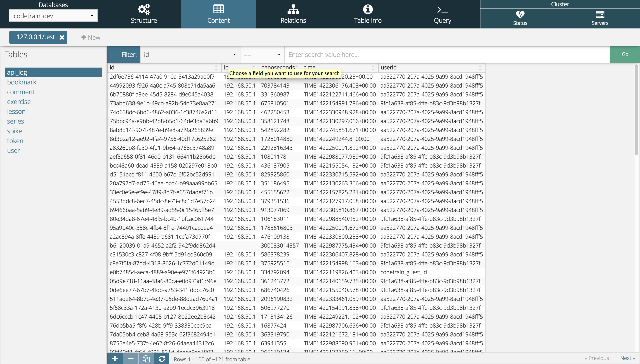Screen dimensions: 640x364
Task: Refresh table contents with reload icon
Action: [x=162, y=359]
